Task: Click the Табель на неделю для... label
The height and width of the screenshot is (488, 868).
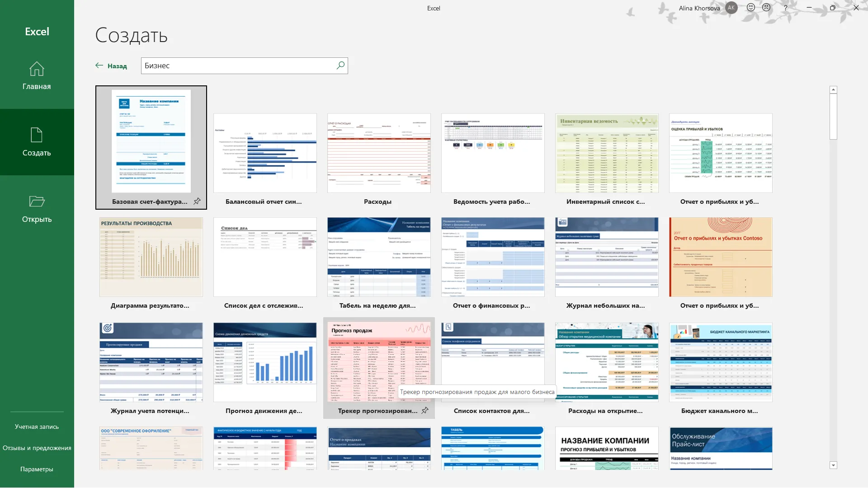Action: click(x=377, y=305)
